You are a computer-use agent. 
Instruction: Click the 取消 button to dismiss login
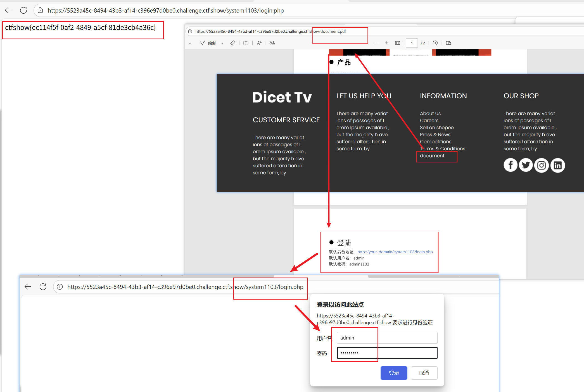(x=424, y=373)
